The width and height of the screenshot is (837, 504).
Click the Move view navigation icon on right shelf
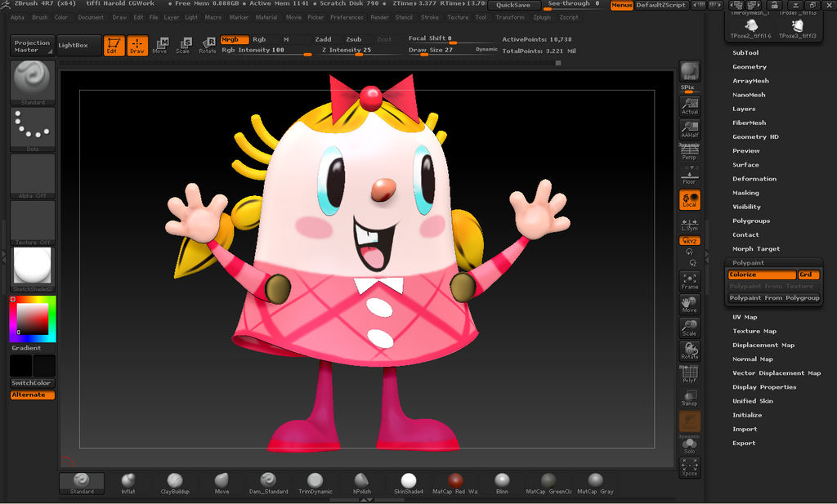click(x=690, y=305)
